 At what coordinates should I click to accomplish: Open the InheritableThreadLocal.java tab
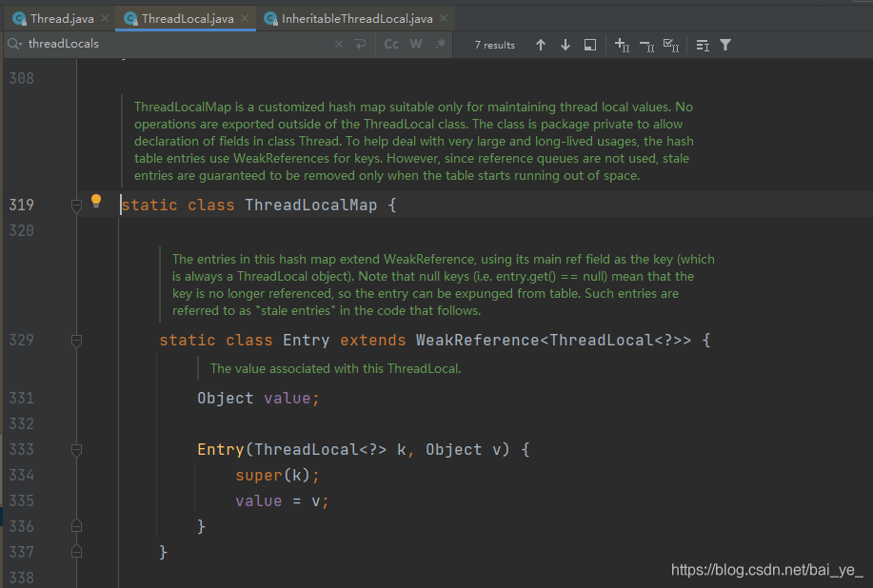click(349, 17)
